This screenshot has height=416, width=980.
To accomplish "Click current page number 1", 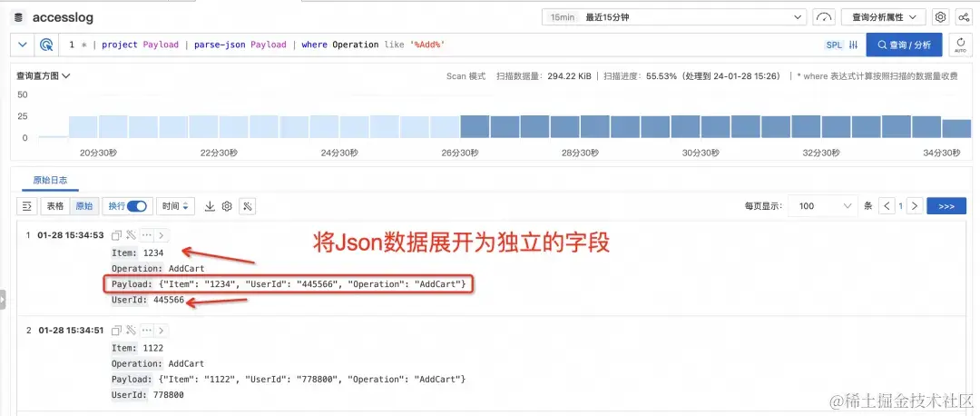I will pyautogui.click(x=901, y=206).
